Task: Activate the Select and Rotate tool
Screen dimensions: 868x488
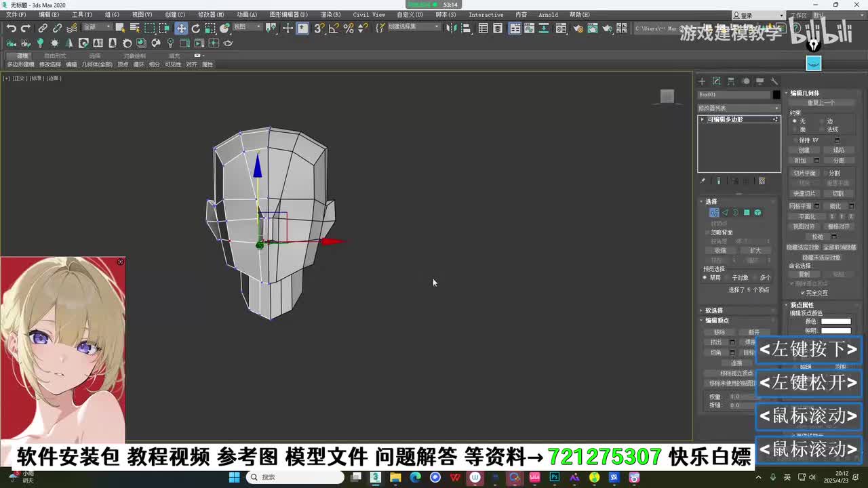Action: (x=195, y=28)
